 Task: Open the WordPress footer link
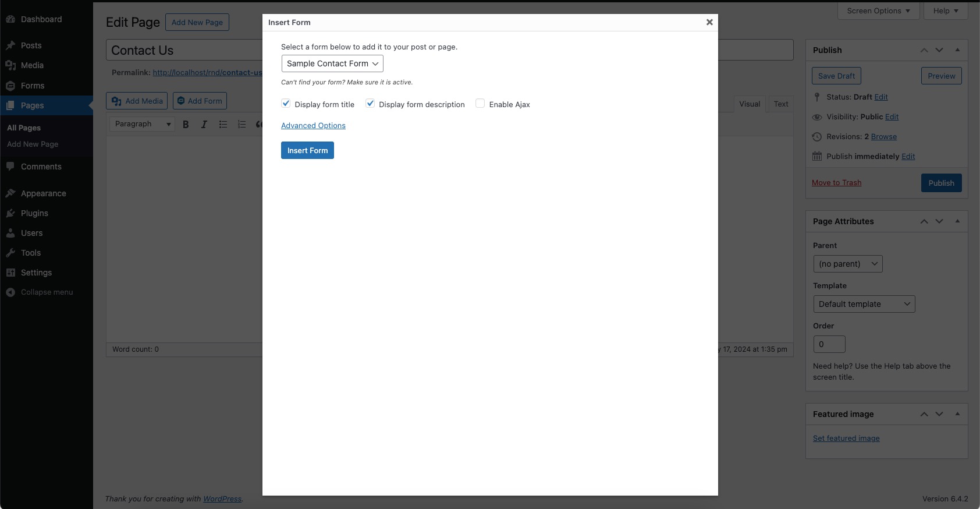(222, 499)
